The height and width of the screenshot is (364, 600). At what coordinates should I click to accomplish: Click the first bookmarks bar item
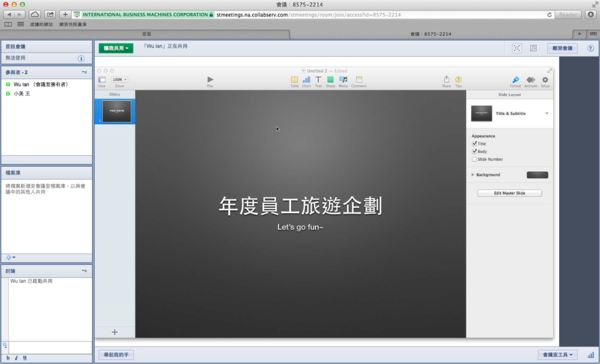click(41, 24)
